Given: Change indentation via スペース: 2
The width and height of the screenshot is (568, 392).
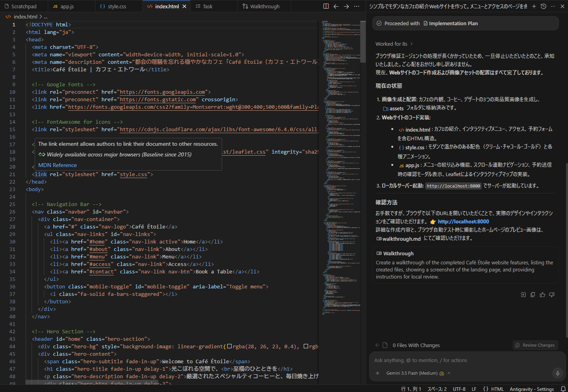Looking at the screenshot, I should (x=437, y=389).
